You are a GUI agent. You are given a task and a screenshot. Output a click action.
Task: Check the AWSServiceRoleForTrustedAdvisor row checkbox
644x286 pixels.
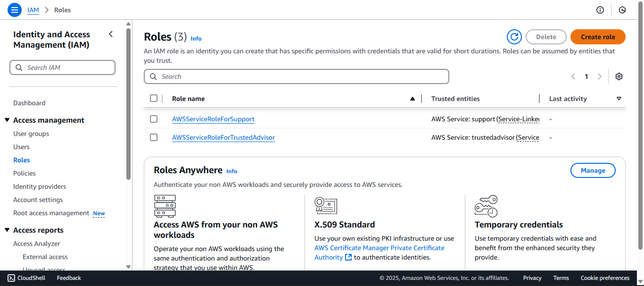pyautogui.click(x=154, y=137)
